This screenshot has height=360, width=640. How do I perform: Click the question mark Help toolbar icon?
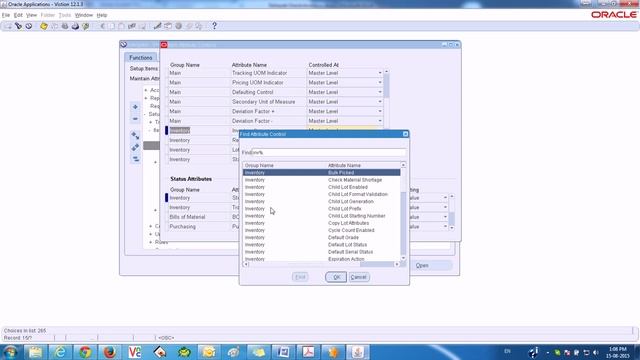click(214, 26)
